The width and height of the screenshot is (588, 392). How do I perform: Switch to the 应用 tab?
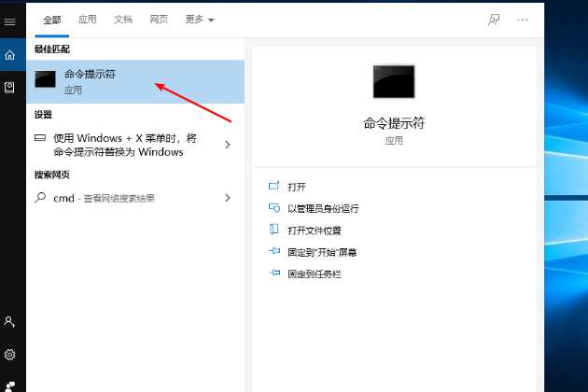pos(88,19)
